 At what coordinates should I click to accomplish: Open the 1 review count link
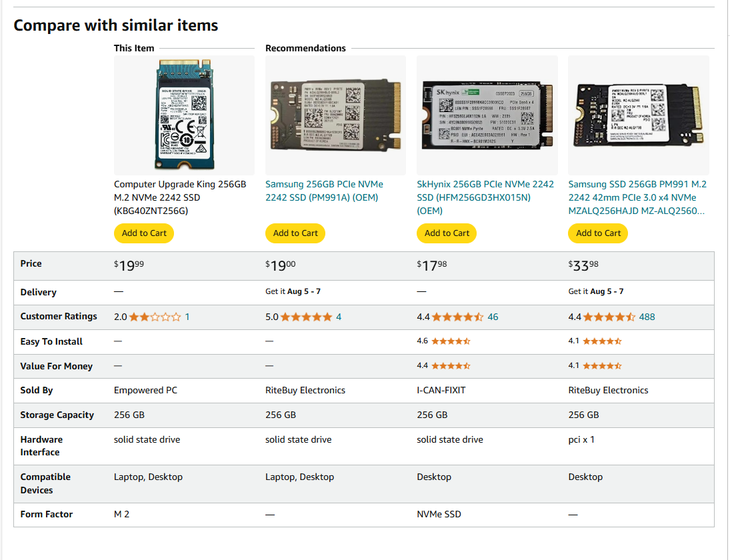coord(187,317)
